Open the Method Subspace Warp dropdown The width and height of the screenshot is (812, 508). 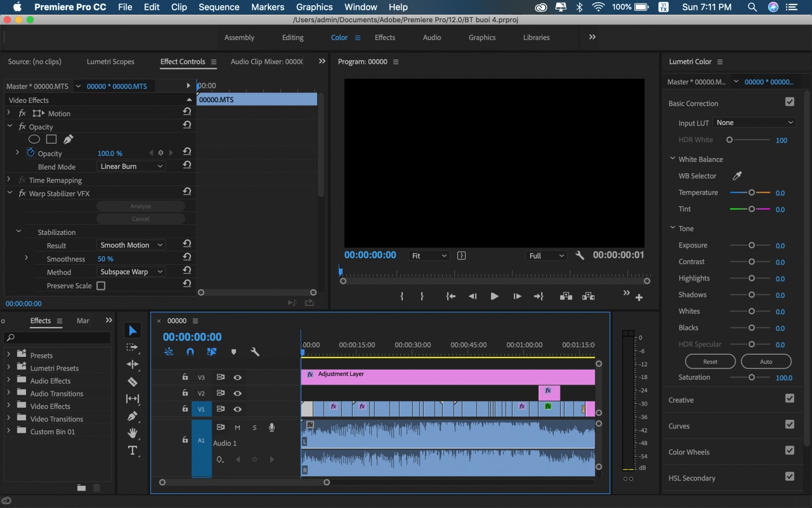130,271
